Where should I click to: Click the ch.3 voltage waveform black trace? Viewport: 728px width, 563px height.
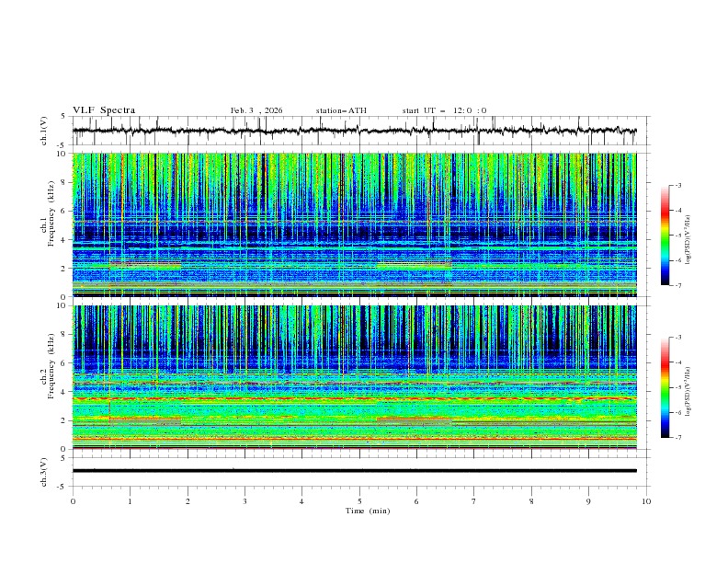coord(354,471)
